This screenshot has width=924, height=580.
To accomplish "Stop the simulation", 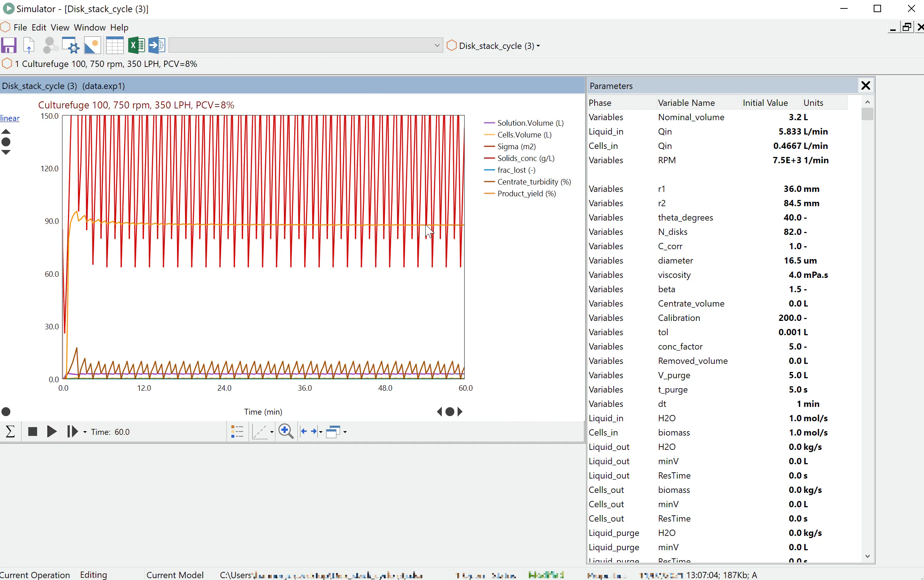I will point(33,432).
